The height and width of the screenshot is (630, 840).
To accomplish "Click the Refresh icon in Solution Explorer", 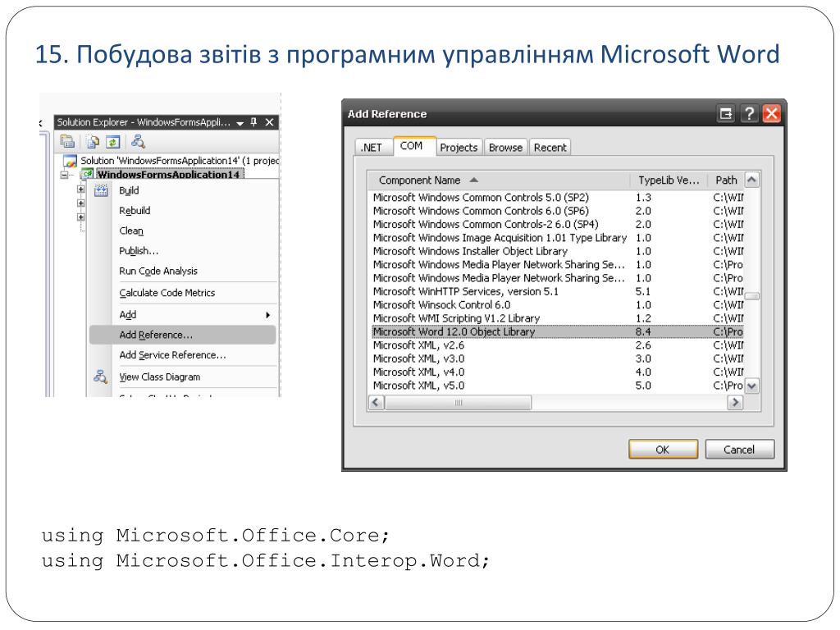I will tap(113, 142).
